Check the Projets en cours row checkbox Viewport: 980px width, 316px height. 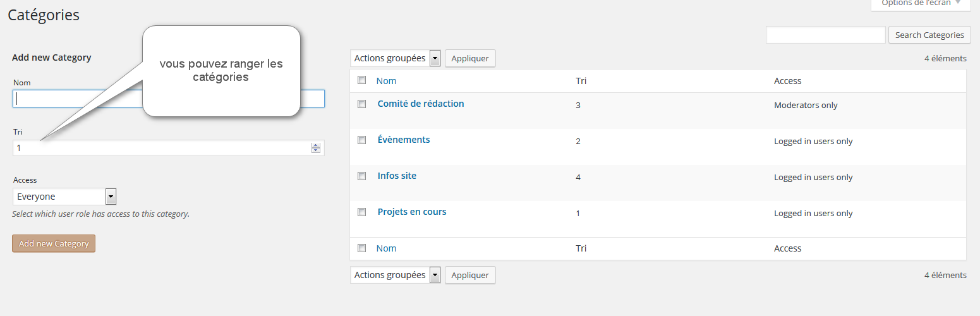[362, 212]
